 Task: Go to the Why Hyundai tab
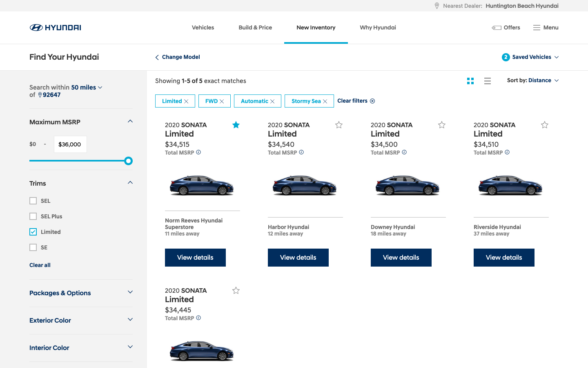pos(378,27)
